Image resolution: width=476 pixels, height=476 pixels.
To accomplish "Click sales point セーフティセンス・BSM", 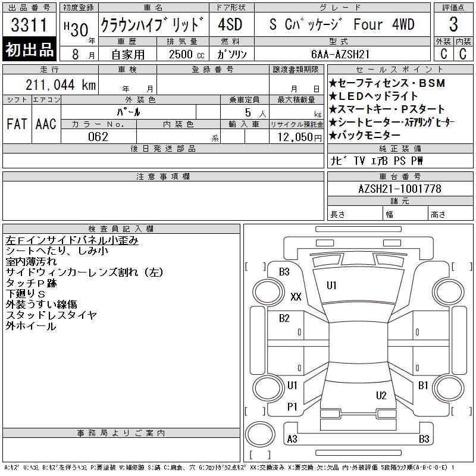I will [x=387, y=83].
